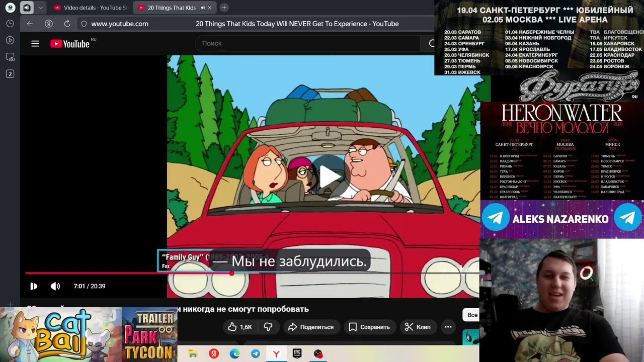Show site protection shield info
The height and width of the screenshot is (362, 644).
pos(84,24)
